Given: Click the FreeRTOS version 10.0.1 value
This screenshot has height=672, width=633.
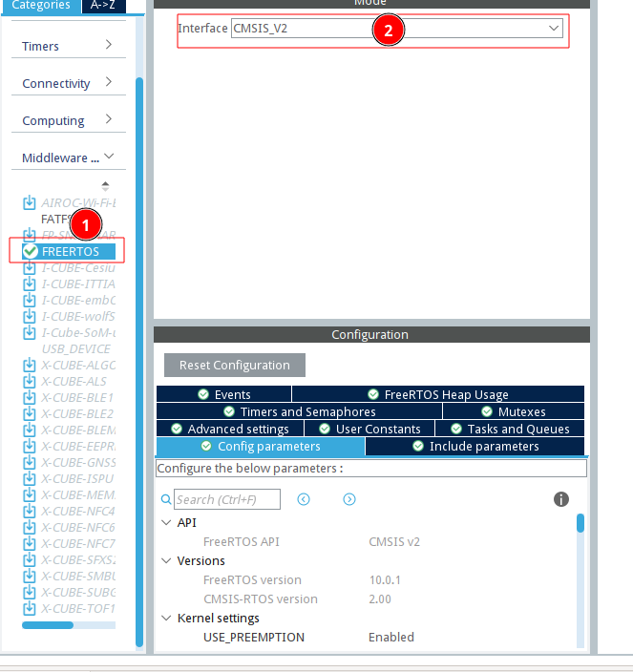Looking at the screenshot, I should click(x=385, y=579).
